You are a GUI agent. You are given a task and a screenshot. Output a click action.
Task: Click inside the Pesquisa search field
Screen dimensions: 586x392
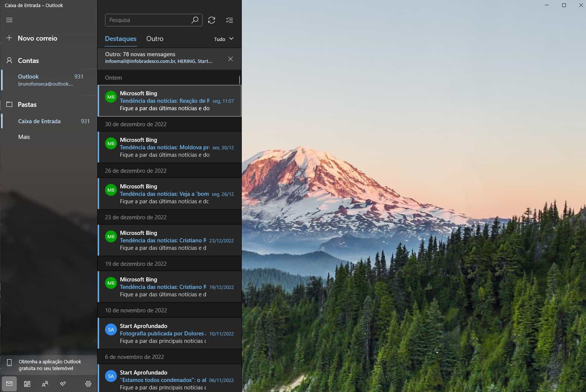[x=147, y=20]
